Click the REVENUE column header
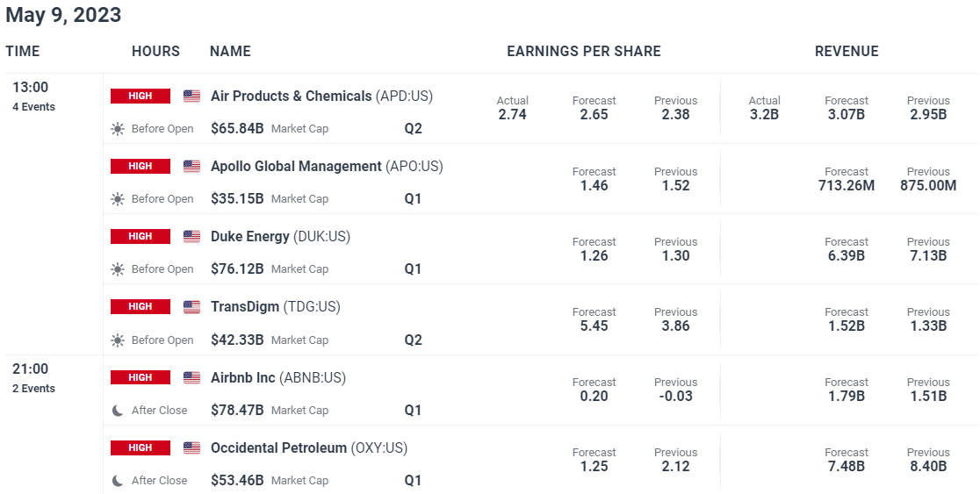 [x=847, y=51]
